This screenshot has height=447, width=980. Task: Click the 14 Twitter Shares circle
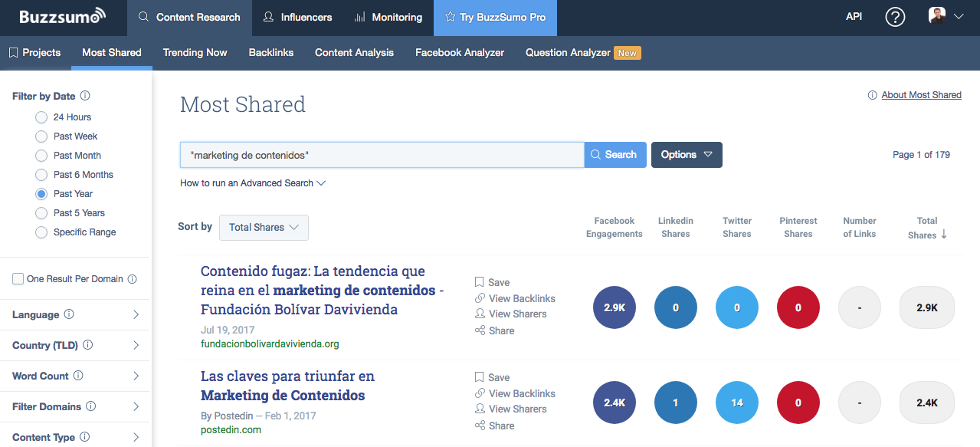tap(737, 403)
